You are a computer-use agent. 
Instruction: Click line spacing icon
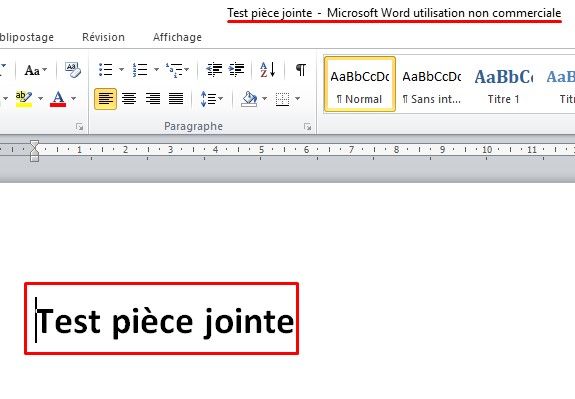[x=208, y=99]
